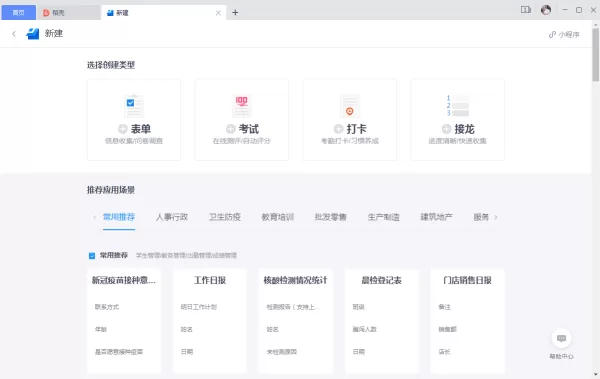Click the 小程序 link text
The height and width of the screenshot is (379, 600).
tap(569, 35)
